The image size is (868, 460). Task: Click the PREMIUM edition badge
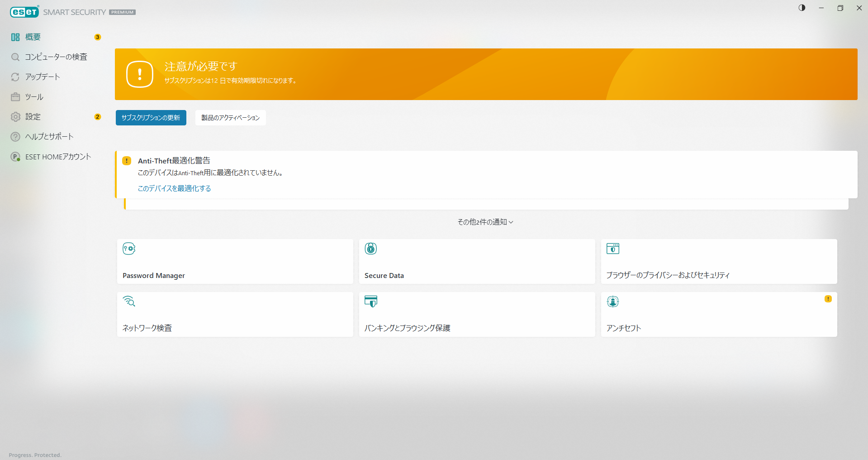point(123,12)
